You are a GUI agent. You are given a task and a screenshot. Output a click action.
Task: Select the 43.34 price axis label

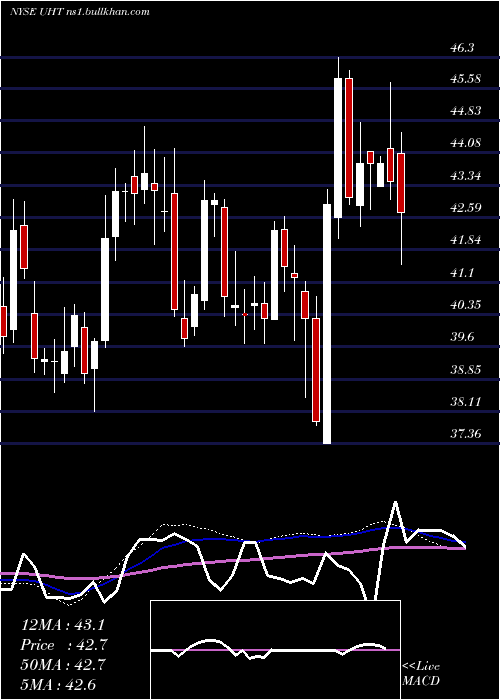[x=466, y=176]
